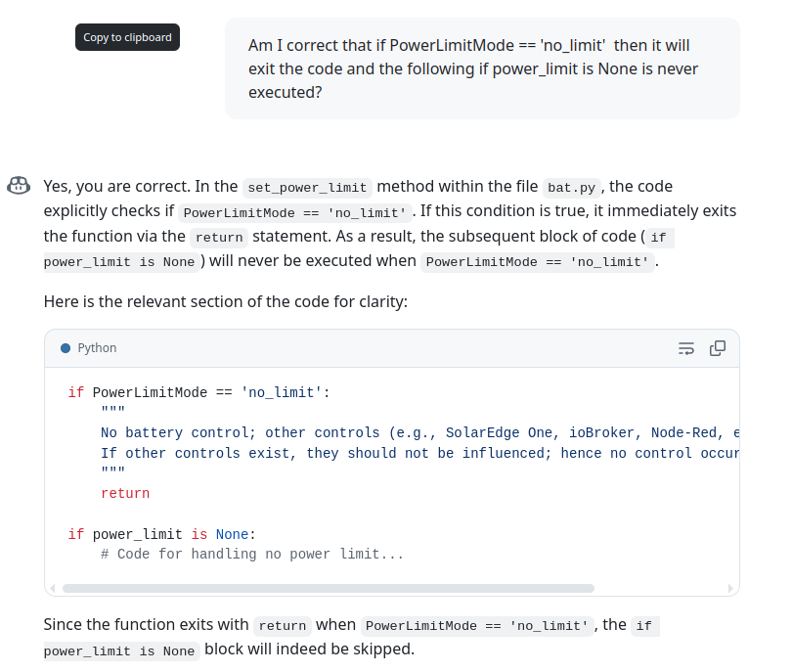
Task: Copy the Python code block contents
Action: point(718,348)
